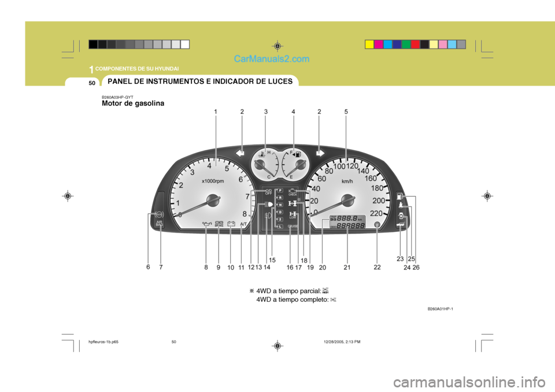Pick the yellow color swatch
Image resolution: width=555 pixels, height=392 pixels.
[369, 45]
